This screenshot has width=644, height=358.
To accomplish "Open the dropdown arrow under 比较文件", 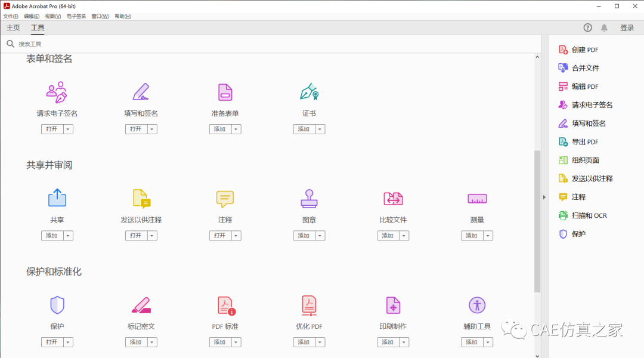I will pyautogui.click(x=404, y=236).
